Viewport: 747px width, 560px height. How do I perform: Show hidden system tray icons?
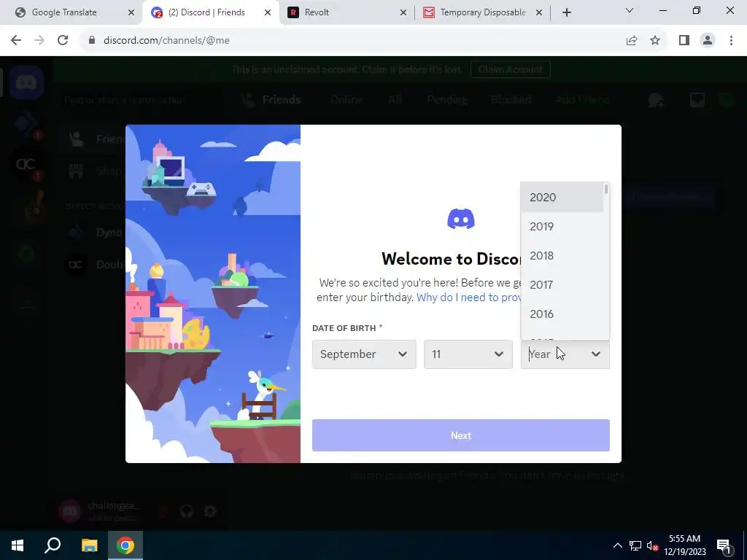click(617, 545)
